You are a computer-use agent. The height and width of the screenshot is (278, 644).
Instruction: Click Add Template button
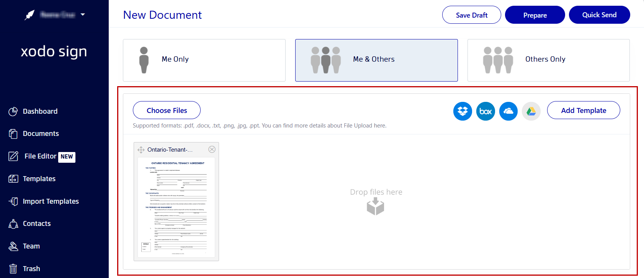pyautogui.click(x=584, y=110)
